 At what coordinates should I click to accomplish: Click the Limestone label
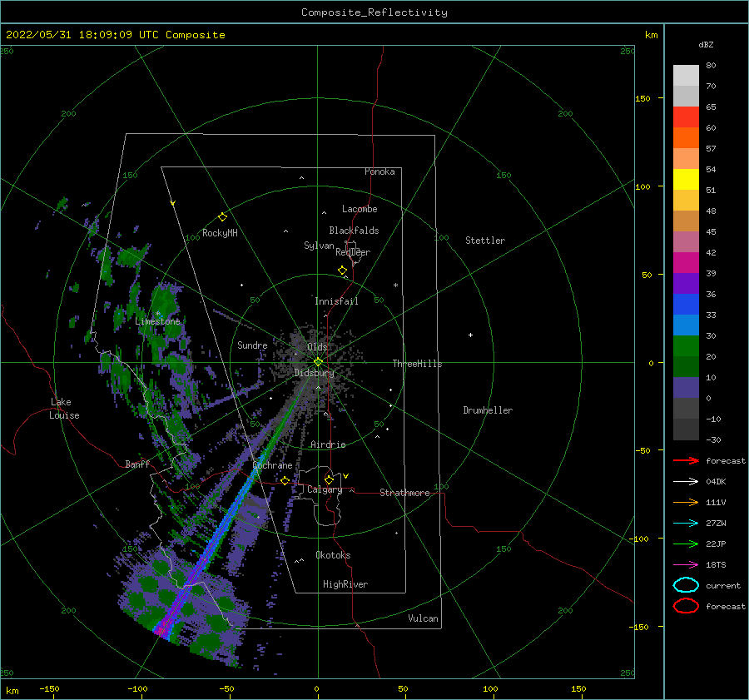[157, 321]
